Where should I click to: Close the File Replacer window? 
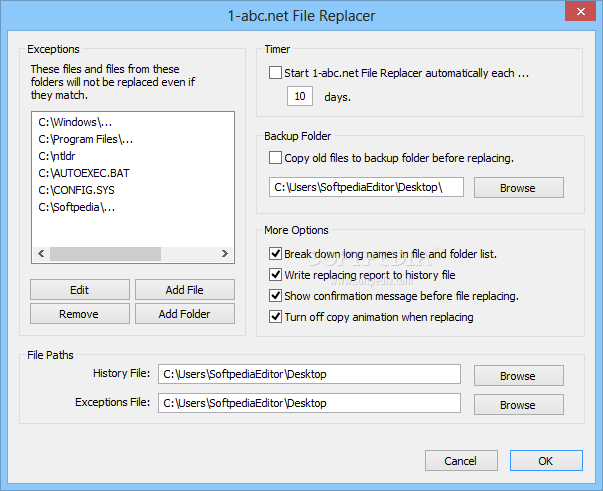pyautogui.click(x=581, y=11)
